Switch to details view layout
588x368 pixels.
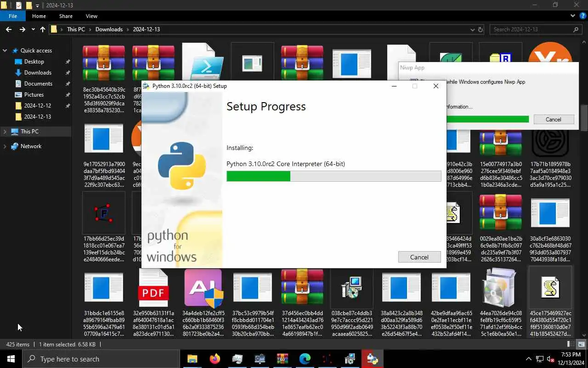[571, 344]
